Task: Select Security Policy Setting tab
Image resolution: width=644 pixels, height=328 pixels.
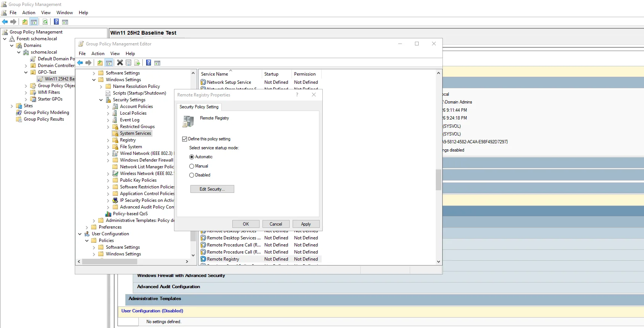Action: pyautogui.click(x=199, y=107)
